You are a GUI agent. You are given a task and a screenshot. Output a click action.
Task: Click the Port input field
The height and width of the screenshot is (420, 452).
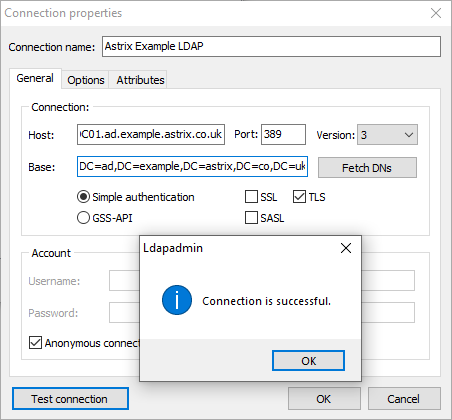tap(283, 134)
